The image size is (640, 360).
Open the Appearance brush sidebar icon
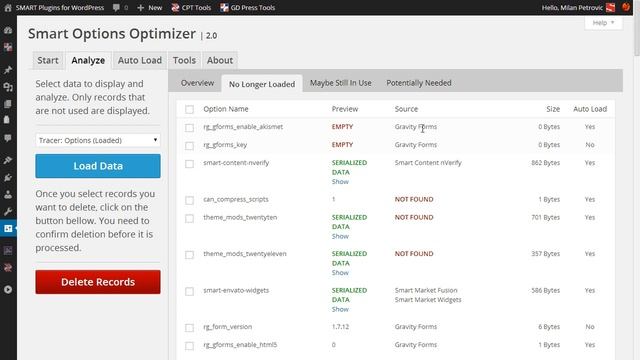[x=8, y=160]
